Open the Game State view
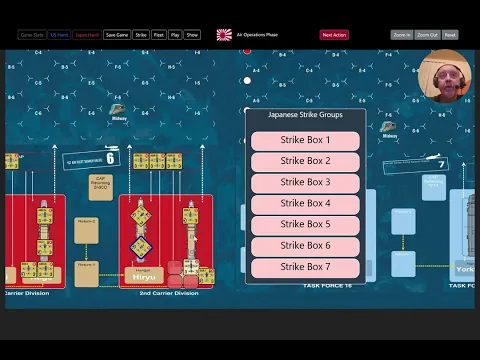Image resolution: width=480 pixels, height=360 pixels. point(32,35)
